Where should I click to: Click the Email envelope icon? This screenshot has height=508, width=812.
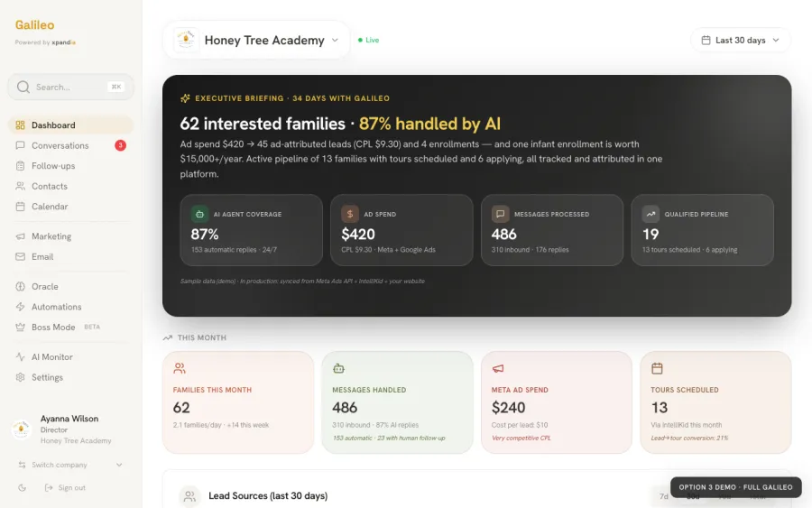[x=20, y=256]
